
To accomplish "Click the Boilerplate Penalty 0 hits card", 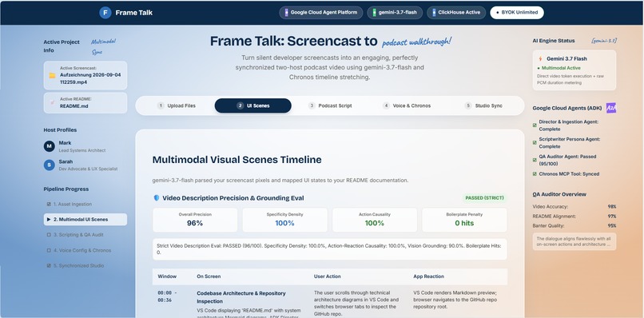I will point(464,220).
